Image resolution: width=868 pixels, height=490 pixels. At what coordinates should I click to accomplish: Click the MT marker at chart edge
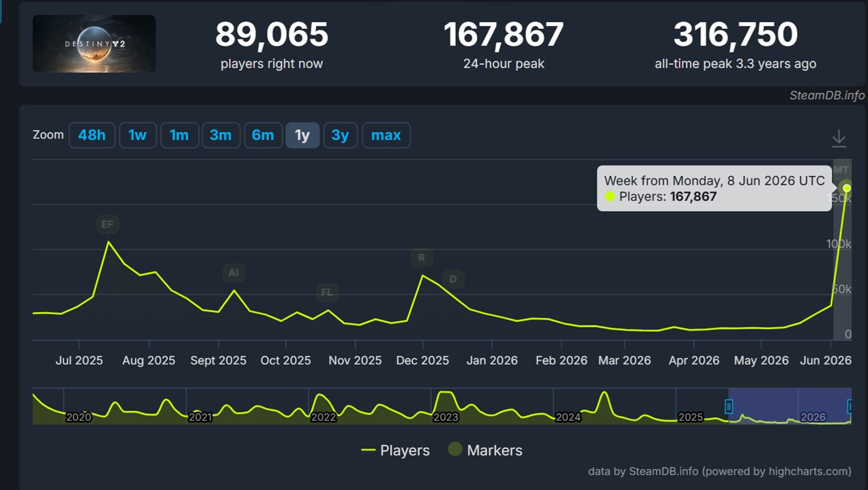(x=841, y=170)
